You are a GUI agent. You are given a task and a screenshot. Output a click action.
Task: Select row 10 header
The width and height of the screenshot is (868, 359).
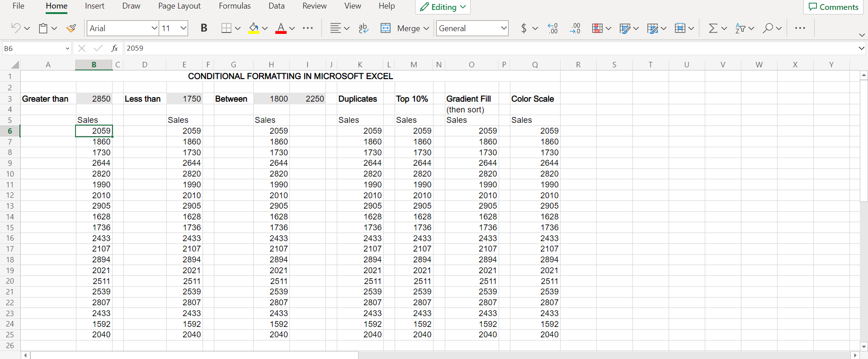tap(10, 174)
